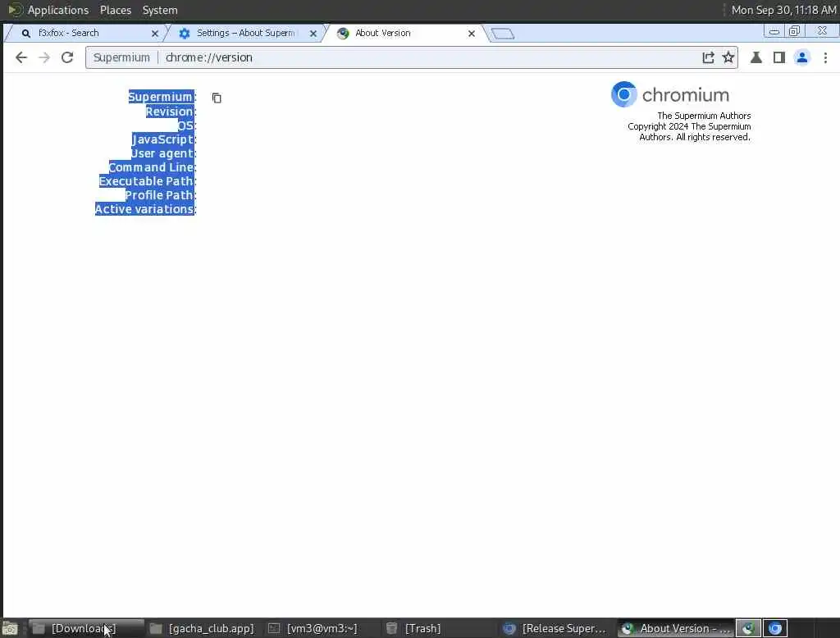Screen dimensions: 840x638
Task: Click the chromium logo on the page
Action: tap(669, 95)
